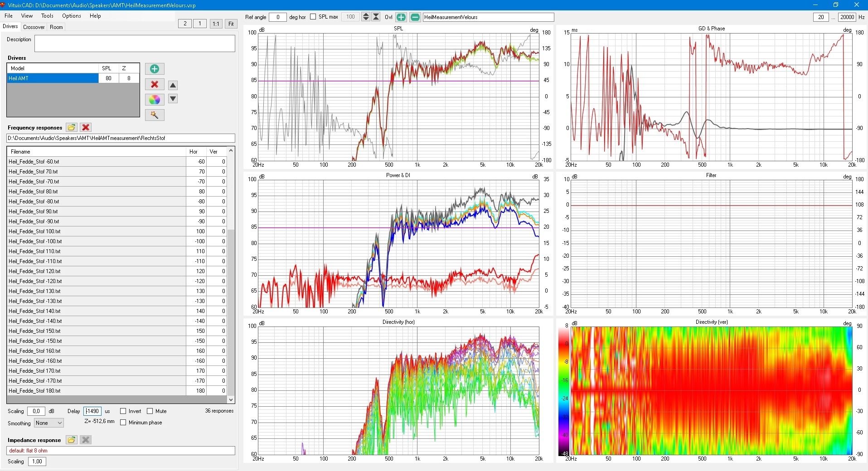Move the driver up with the up arrow
868x471 pixels.
(x=173, y=85)
